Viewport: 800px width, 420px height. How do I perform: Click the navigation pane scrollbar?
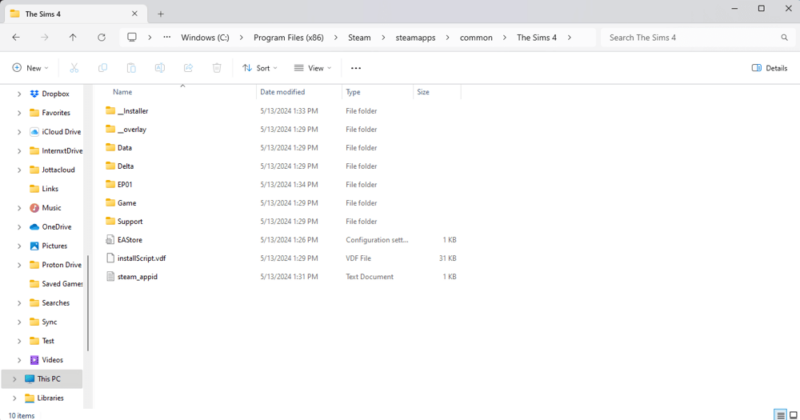pos(88,303)
